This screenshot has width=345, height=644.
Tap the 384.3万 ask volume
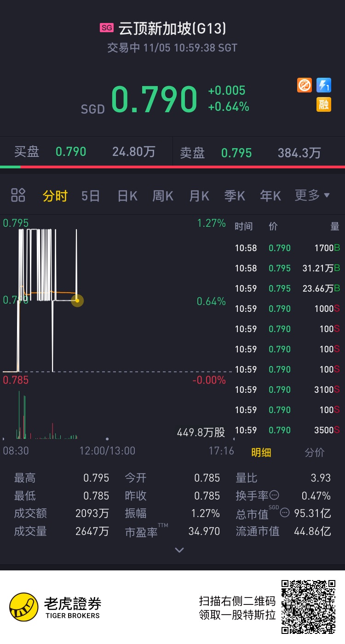(x=299, y=153)
